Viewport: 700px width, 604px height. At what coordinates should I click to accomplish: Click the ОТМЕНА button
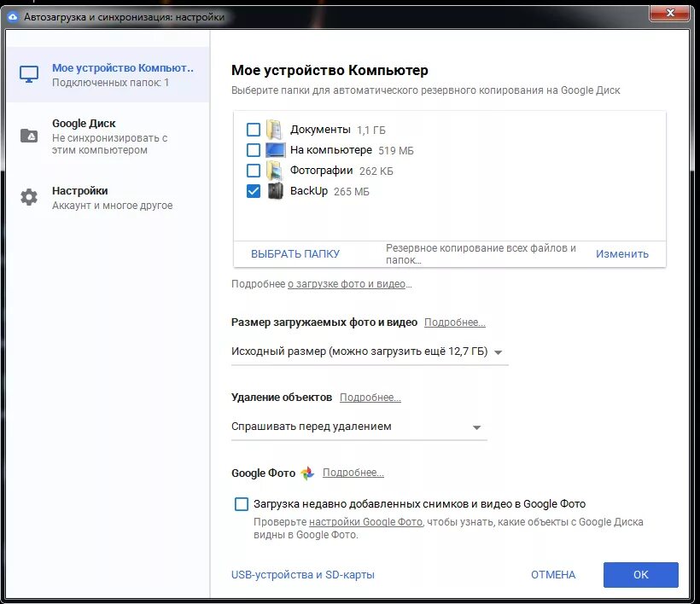(553, 574)
